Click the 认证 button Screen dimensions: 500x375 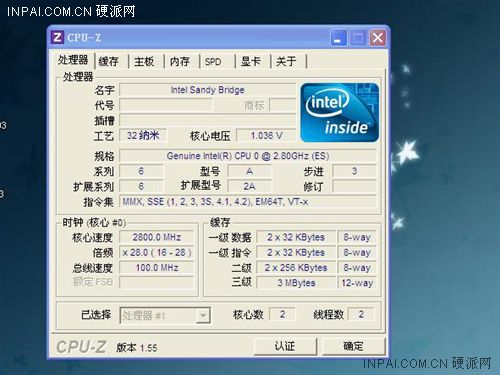285,346
